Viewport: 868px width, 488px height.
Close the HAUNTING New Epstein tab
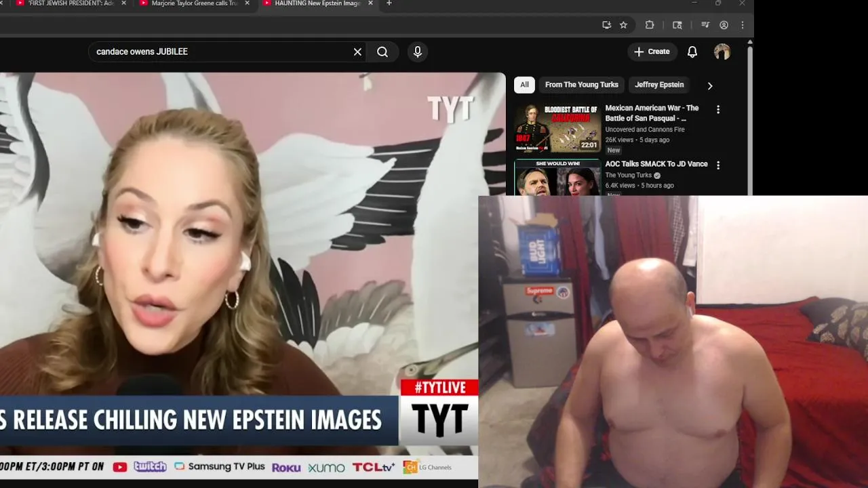click(x=370, y=3)
